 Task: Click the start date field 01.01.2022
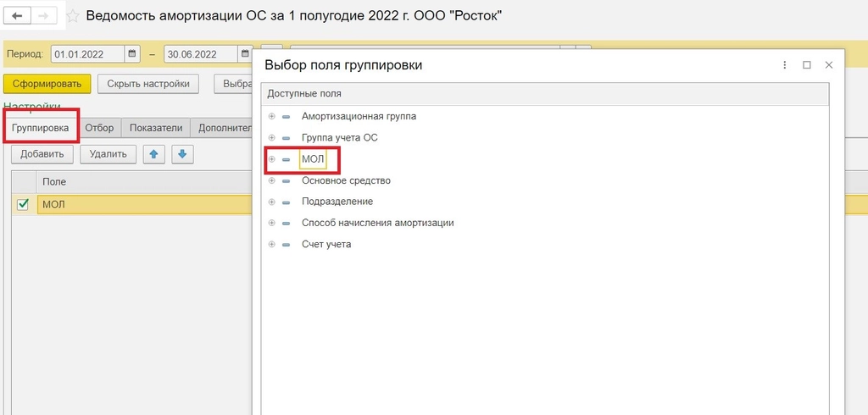click(x=88, y=54)
